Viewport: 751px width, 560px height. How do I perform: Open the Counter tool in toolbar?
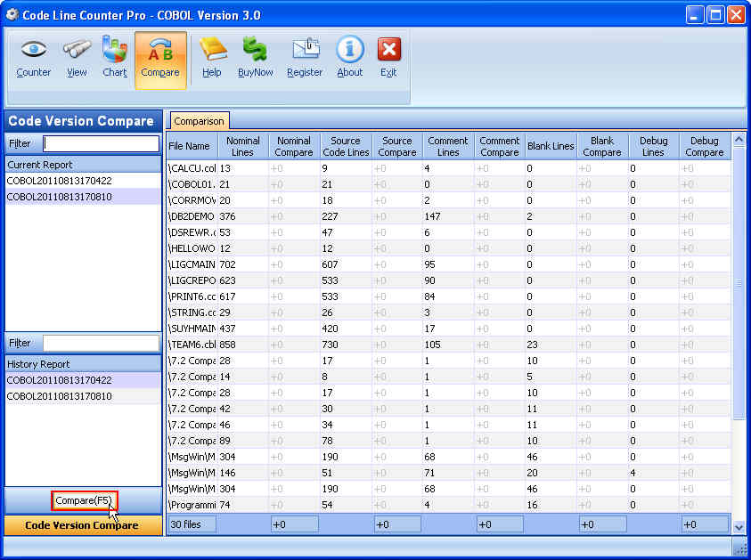click(34, 59)
